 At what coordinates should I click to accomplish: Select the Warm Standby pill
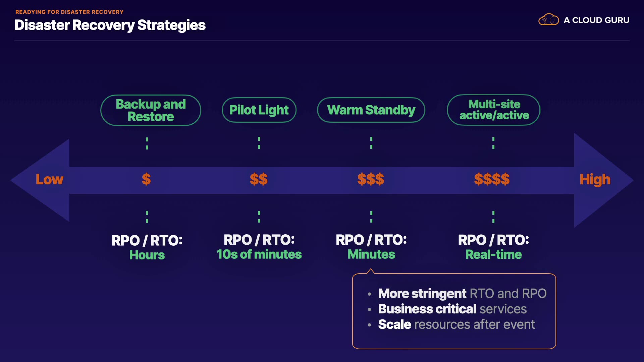click(371, 110)
